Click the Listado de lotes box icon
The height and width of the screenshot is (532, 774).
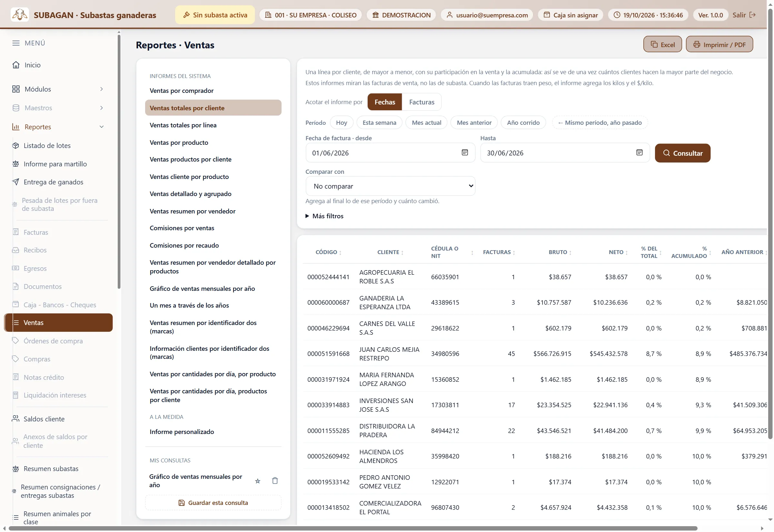pyautogui.click(x=16, y=146)
